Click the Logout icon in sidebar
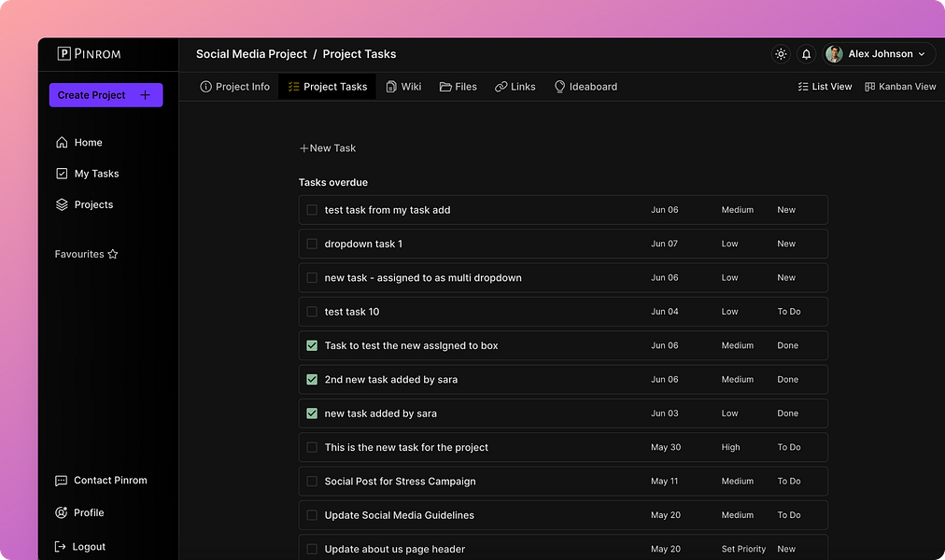 tap(61, 547)
